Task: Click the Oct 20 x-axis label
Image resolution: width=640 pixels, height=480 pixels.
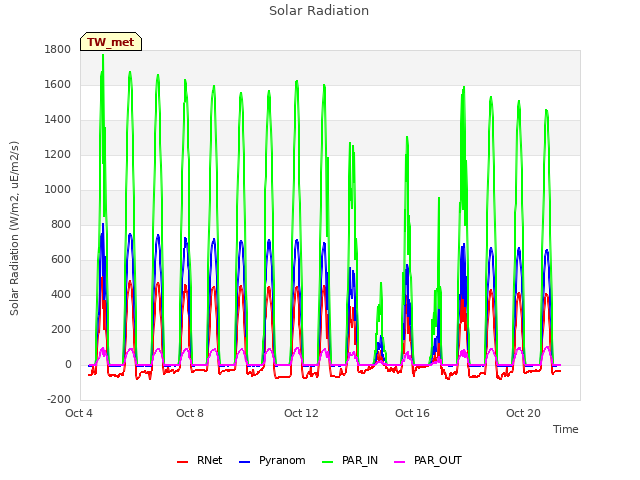Action: [x=523, y=413]
